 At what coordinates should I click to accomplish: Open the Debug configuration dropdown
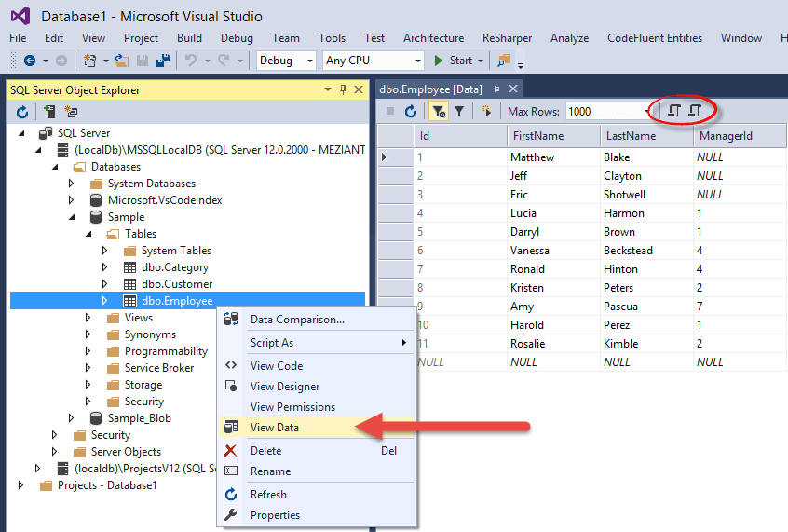pyautogui.click(x=310, y=61)
